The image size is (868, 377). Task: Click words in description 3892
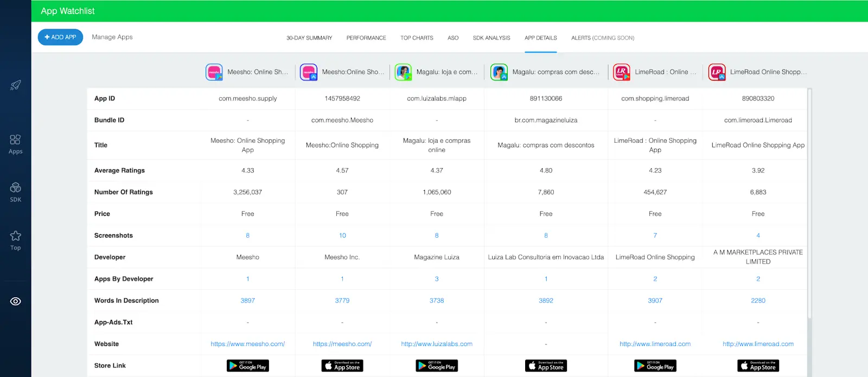546,301
